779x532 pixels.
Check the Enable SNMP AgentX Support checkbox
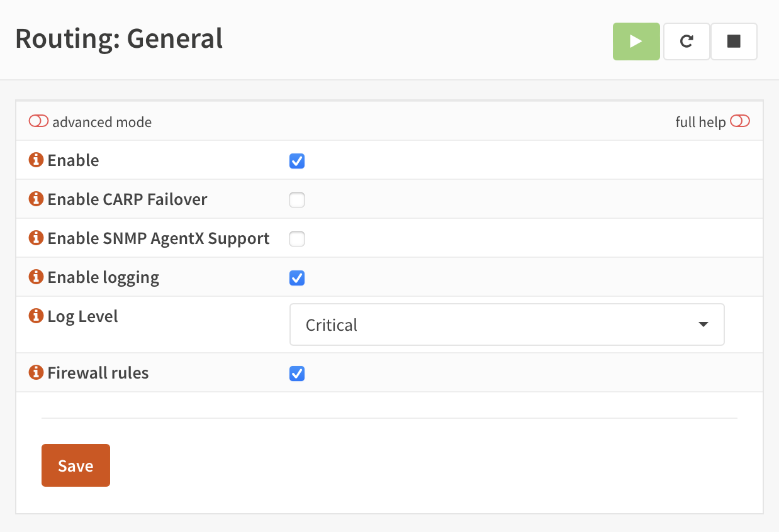[297, 239]
